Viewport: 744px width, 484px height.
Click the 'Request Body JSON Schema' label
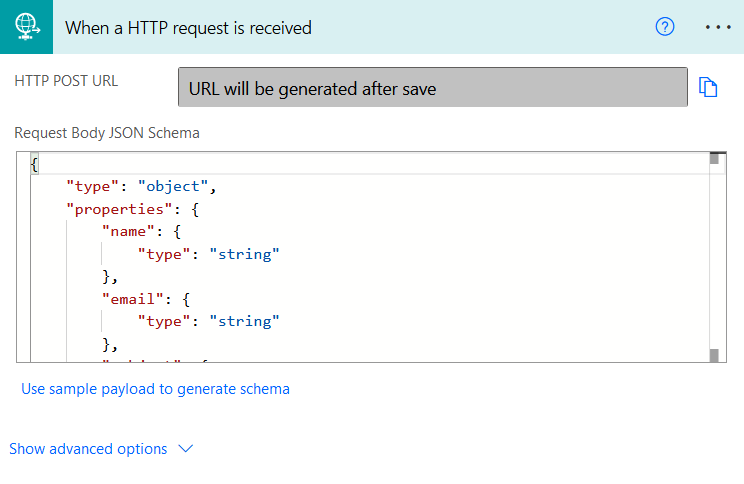point(107,133)
